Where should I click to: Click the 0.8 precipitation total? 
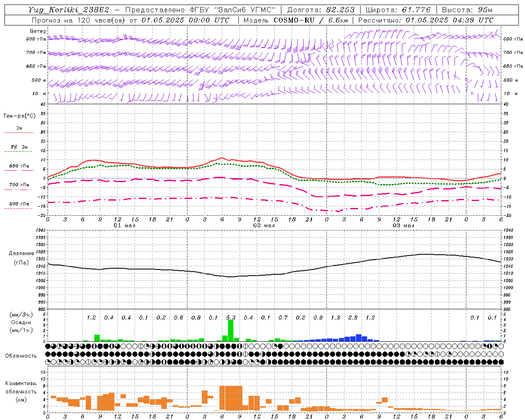tap(196, 317)
